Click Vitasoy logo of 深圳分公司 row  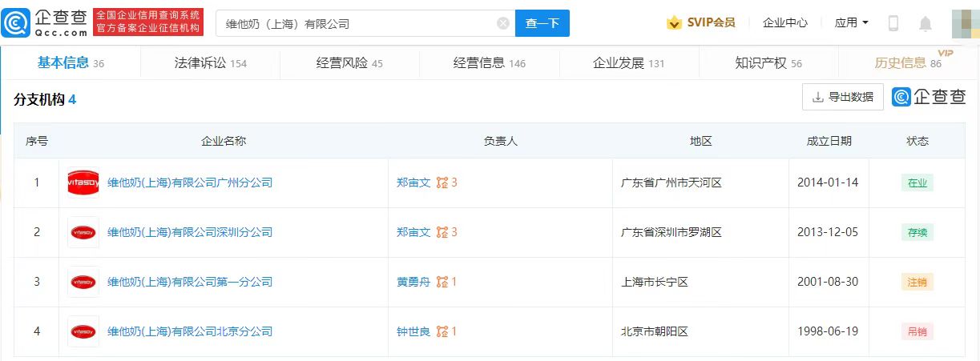83,232
